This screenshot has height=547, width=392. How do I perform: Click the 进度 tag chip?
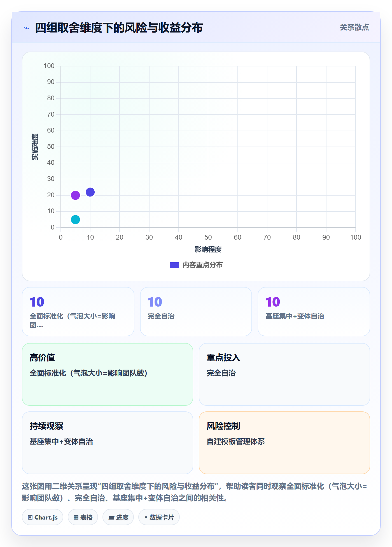(118, 517)
